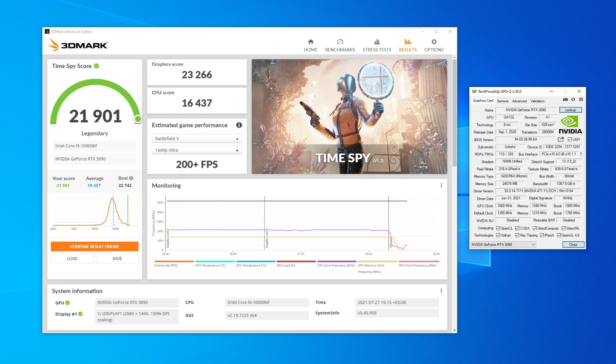Click the GPU Clock Frequency pink legend bar

(418, 261)
